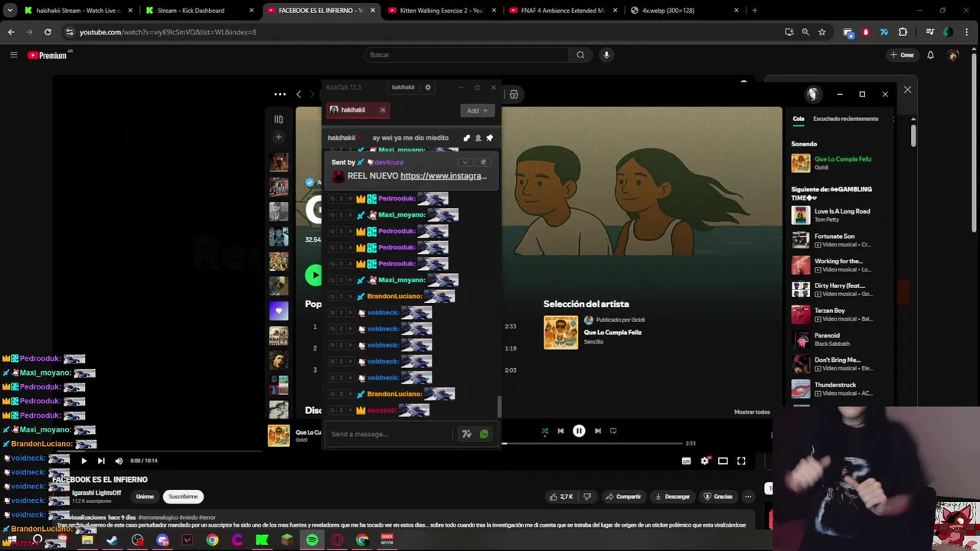Click YouTube next video button

(101, 461)
